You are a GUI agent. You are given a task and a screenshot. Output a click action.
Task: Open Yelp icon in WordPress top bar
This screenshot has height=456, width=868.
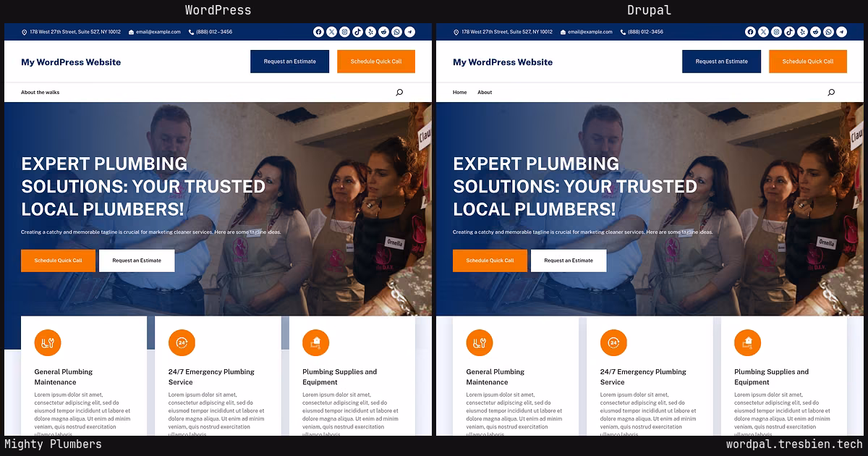[370, 32]
